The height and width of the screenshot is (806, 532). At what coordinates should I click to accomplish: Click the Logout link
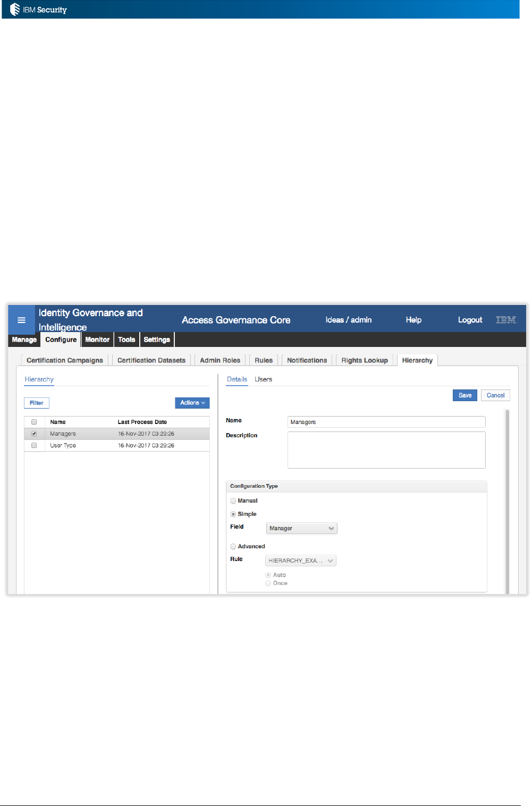pos(470,320)
